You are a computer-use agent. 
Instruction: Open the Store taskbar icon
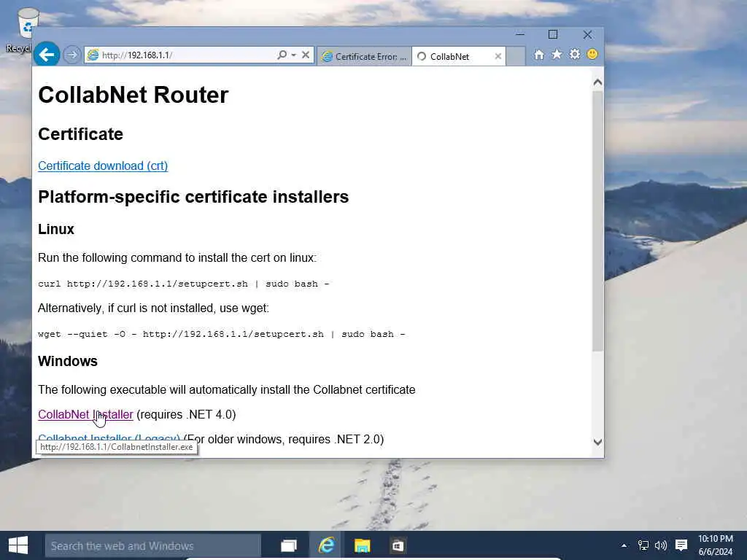(398, 545)
